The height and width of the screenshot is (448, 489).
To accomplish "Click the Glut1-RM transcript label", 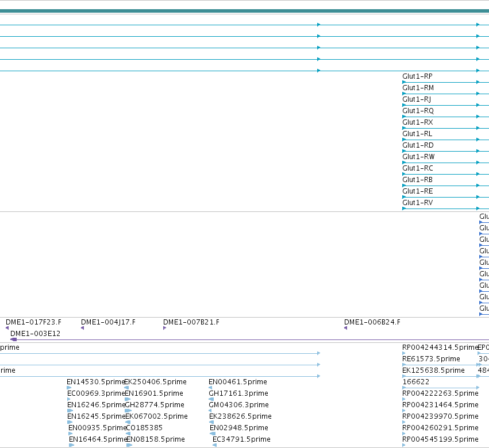I will tap(418, 88).
